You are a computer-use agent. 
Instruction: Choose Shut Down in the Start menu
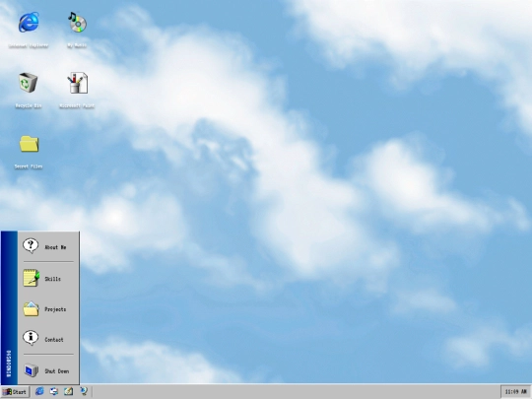click(x=48, y=370)
